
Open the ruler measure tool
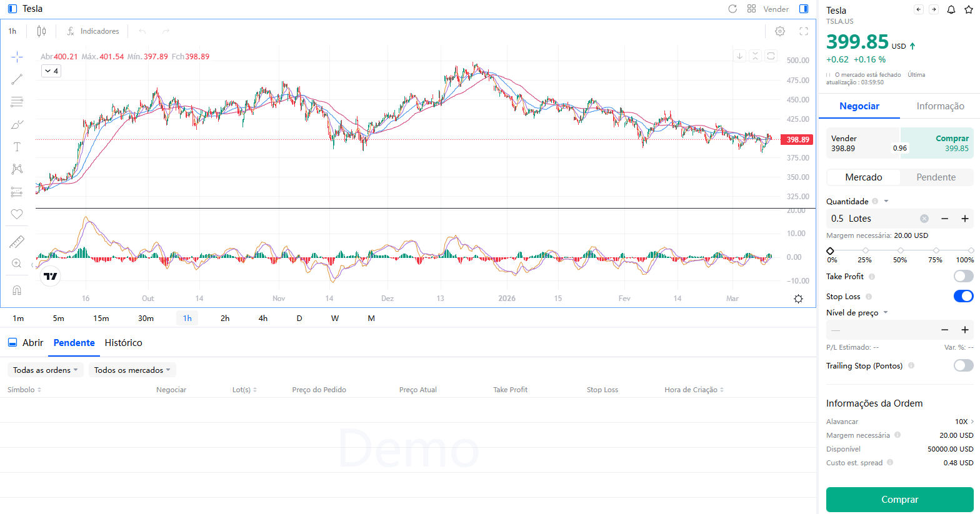click(x=17, y=242)
